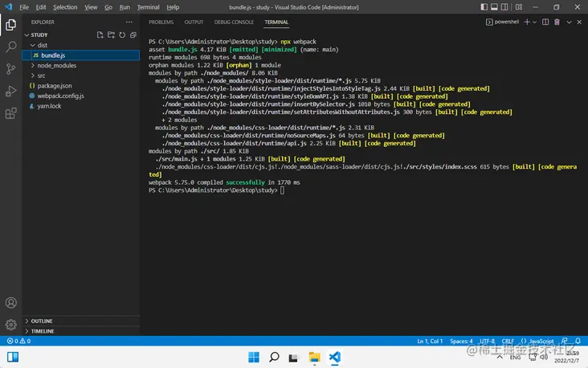Open the Explorer view in activity bar
This screenshot has width=588, height=368.
[x=11, y=25]
